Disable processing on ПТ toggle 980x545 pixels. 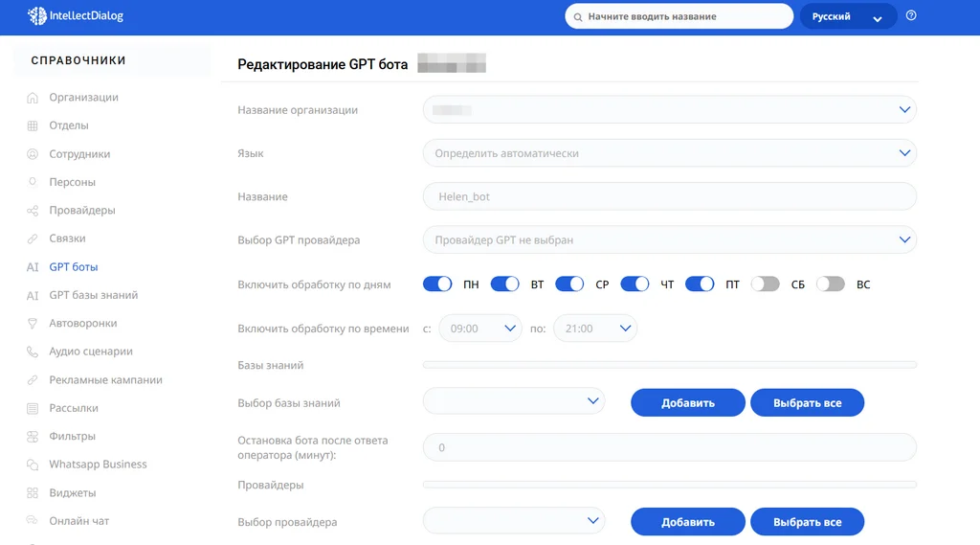tap(700, 284)
